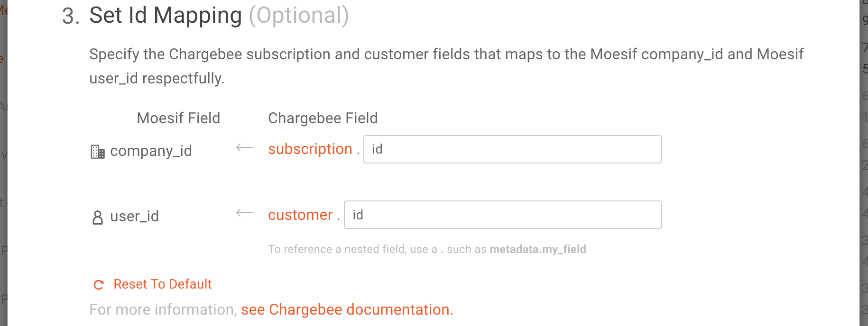This screenshot has height=326, width=868.
Task: Click the bold metadata.my_field hint text
Action: [537, 249]
